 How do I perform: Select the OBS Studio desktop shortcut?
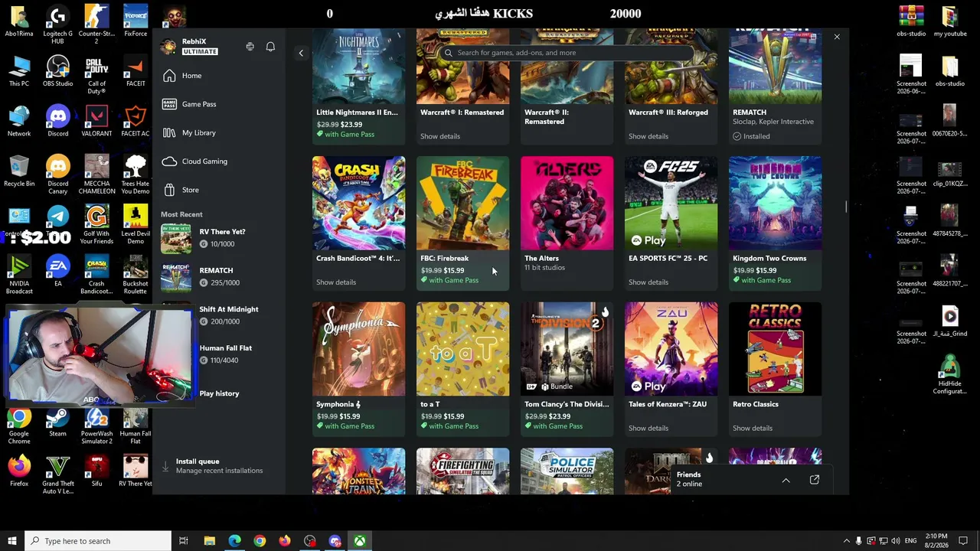tap(57, 72)
